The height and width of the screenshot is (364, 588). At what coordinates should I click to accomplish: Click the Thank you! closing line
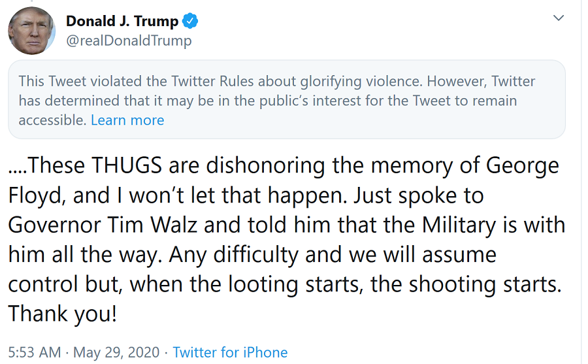63,314
